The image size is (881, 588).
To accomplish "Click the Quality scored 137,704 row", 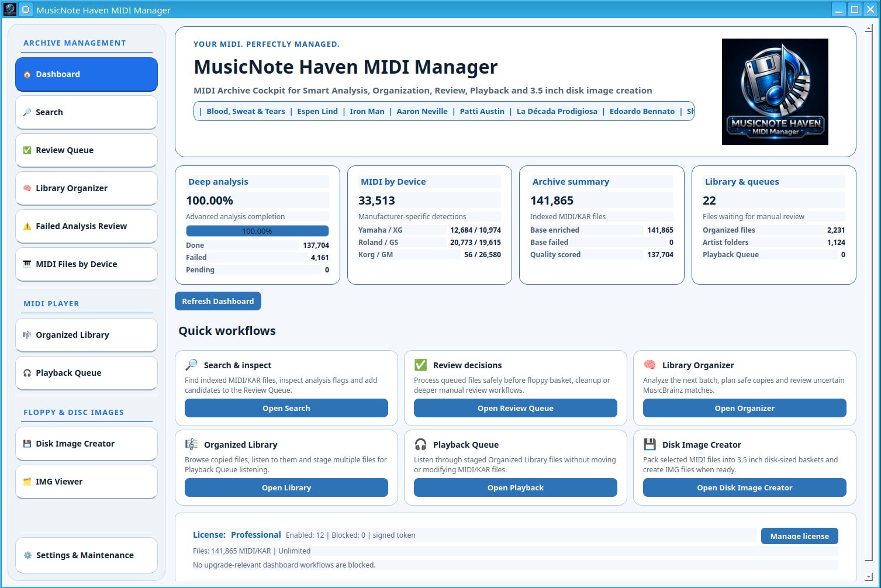I will pyautogui.click(x=602, y=255).
